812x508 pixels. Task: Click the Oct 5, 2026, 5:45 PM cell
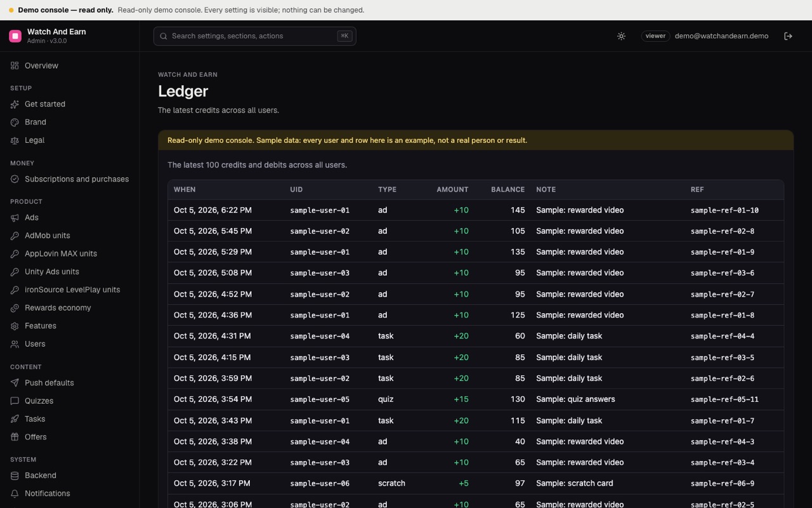213,231
